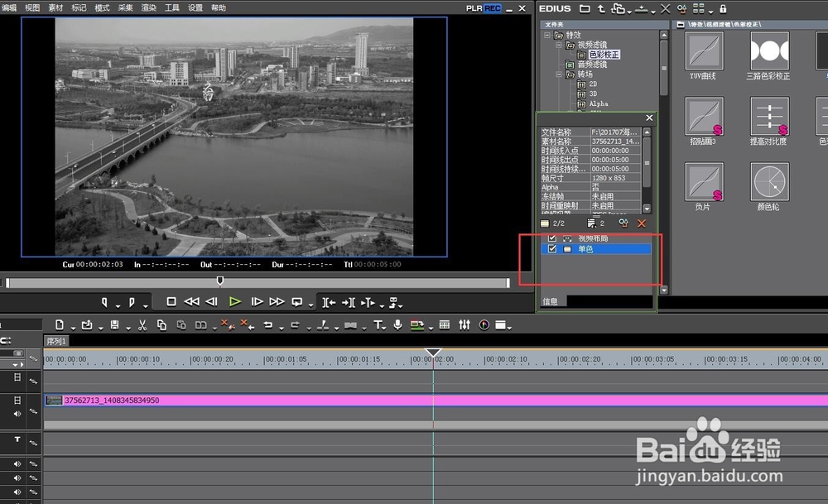
Task: Select the 三路色彩校正 effect thumbnail
Action: click(769, 50)
